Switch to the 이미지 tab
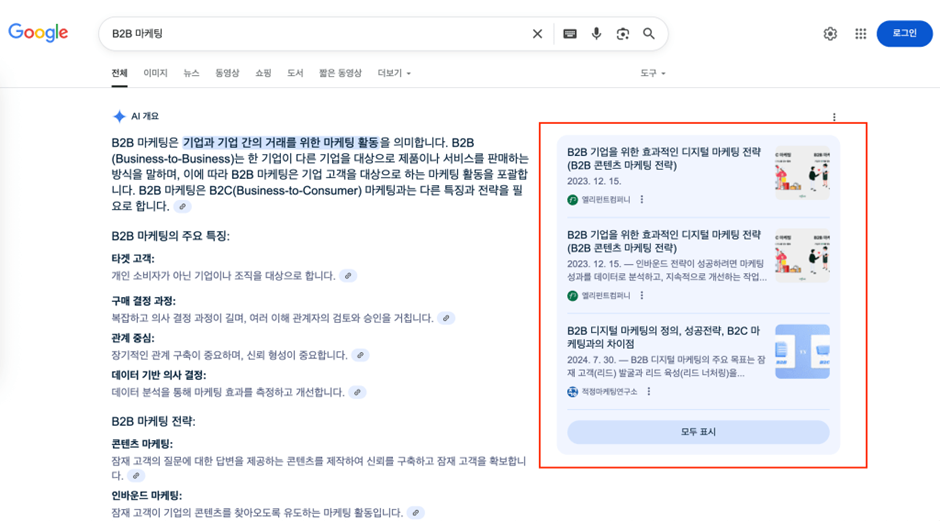Screen dimensions: 940x521 click(x=155, y=73)
